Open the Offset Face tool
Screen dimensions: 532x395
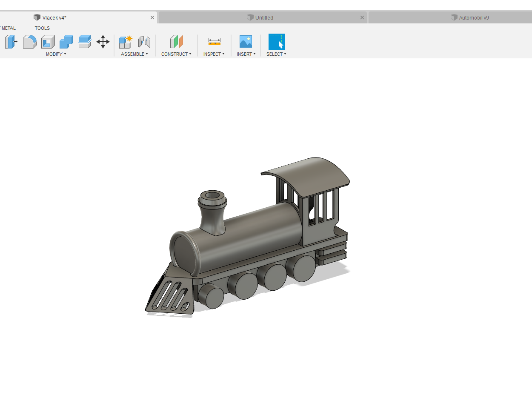(84, 42)
